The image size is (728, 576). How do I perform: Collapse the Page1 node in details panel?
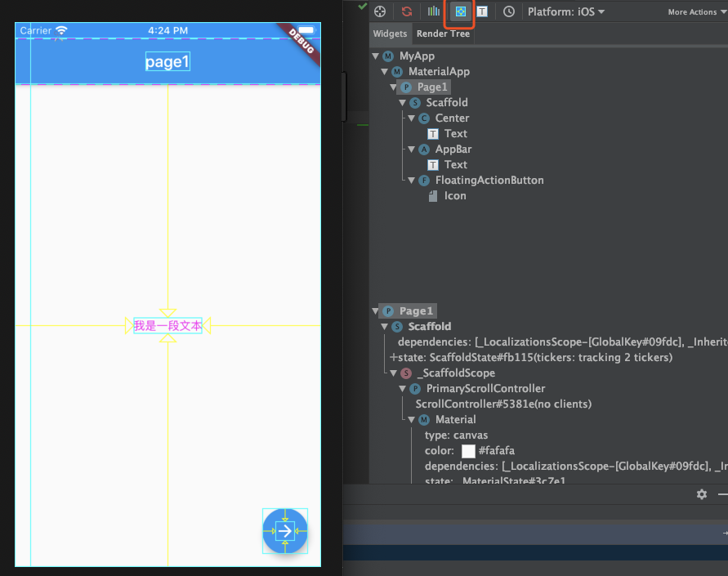click(x=375, y=311)
